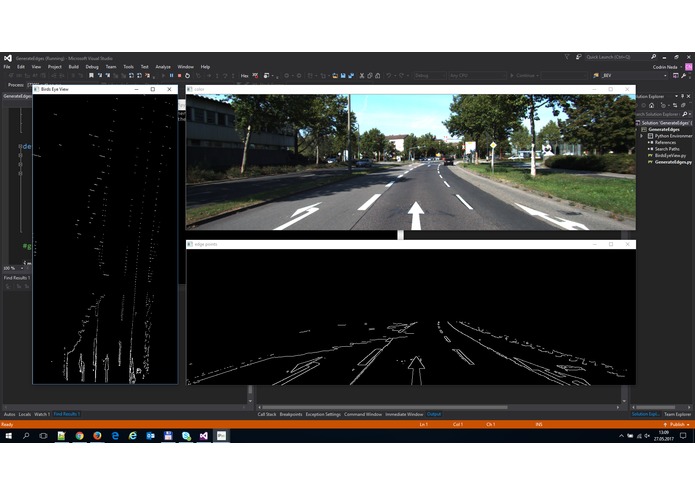Click the notifications filter flag icon
The height and width of the screenshot is (494, 695).
coord(567,57)
